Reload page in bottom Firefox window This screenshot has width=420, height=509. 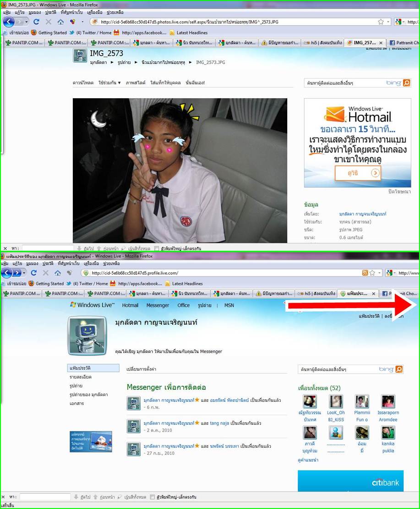34,273
